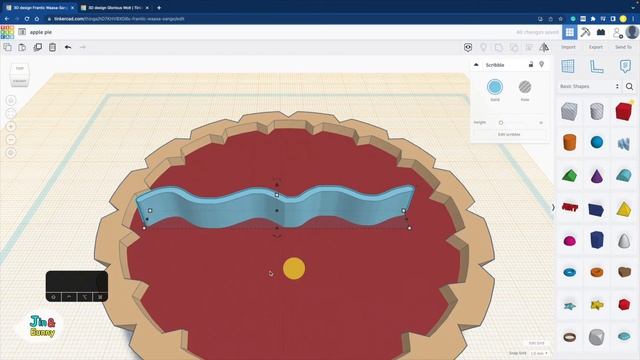Click the Import button
The image size is (640, 360).
coord(568,47)
